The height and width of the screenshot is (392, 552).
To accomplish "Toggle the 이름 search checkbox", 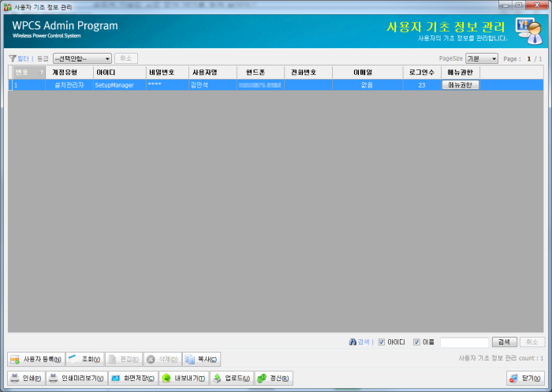I will pyautogui.click(x=416, y=342).
